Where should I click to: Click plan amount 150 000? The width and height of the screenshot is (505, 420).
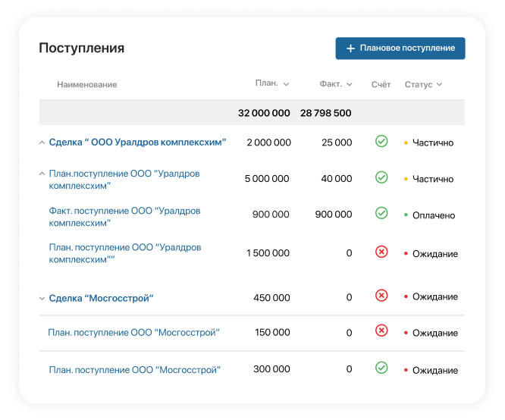pos(272,332)
